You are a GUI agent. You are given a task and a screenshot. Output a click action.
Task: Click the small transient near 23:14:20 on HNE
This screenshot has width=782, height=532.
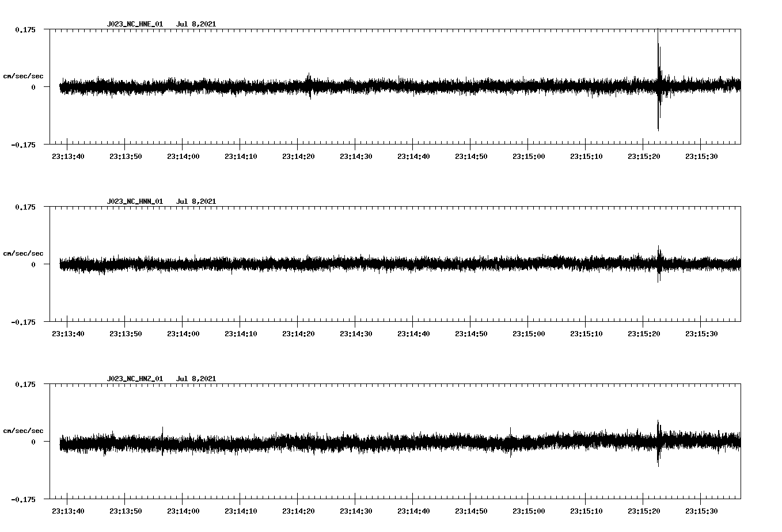309,85
